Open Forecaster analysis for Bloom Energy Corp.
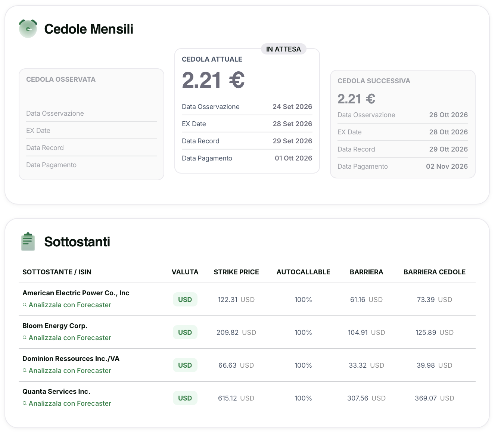504x433 pixels. tap(70, 338)
